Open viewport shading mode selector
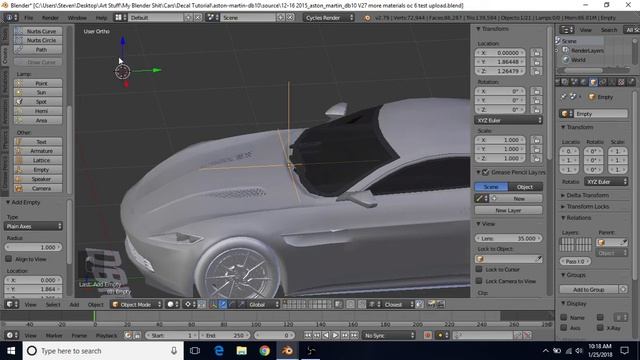640x360 pixels. coord(173,304)
